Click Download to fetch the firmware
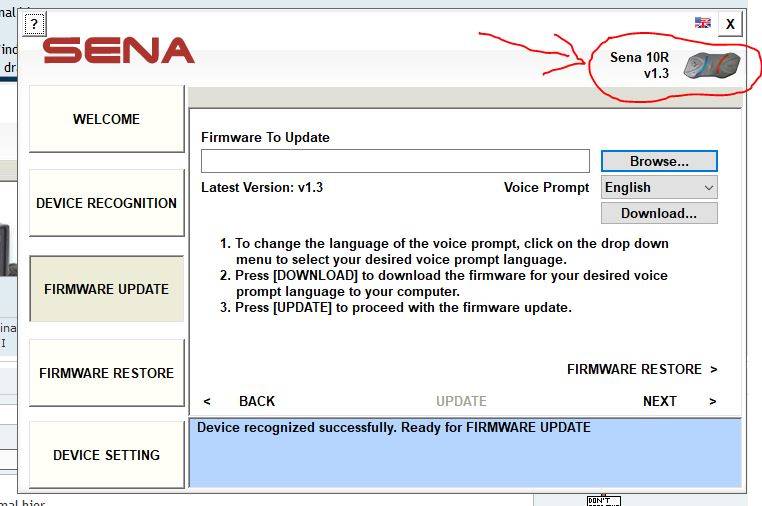This screenshot has height=506, width=762. point(658,213)
